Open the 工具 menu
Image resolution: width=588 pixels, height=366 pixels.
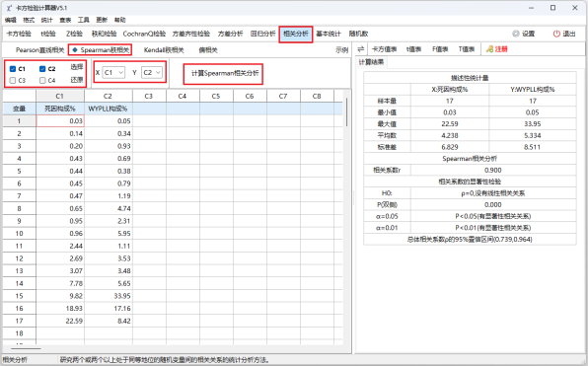(x=83, y=20)
